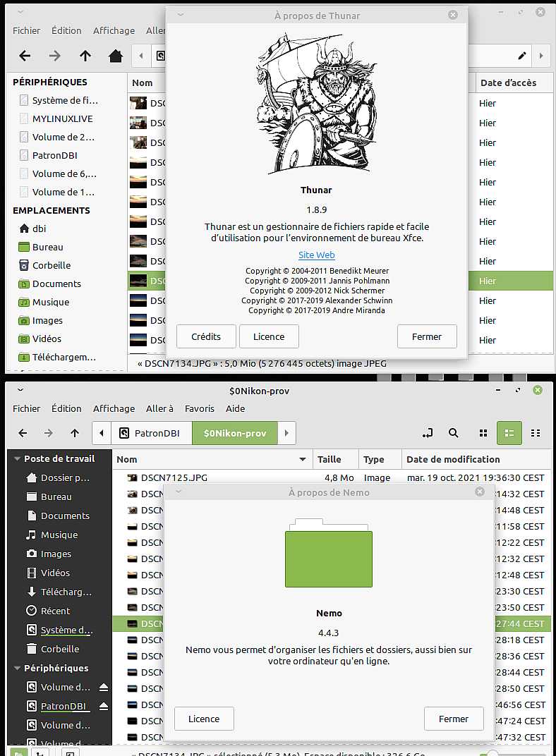Go to home folder in Thunar
The height and width of the screenshot is (756, 556).
coord(116,56)
